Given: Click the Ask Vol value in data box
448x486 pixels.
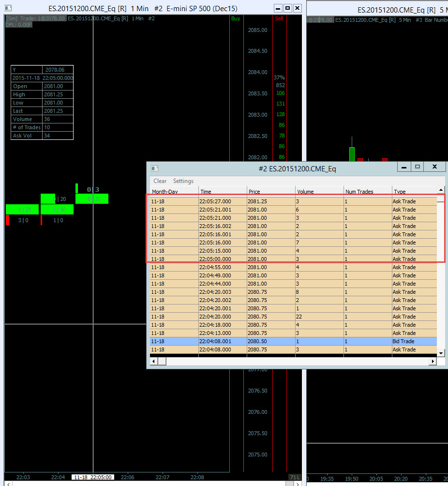Looking at the screenshot, I should pos(47,136).
